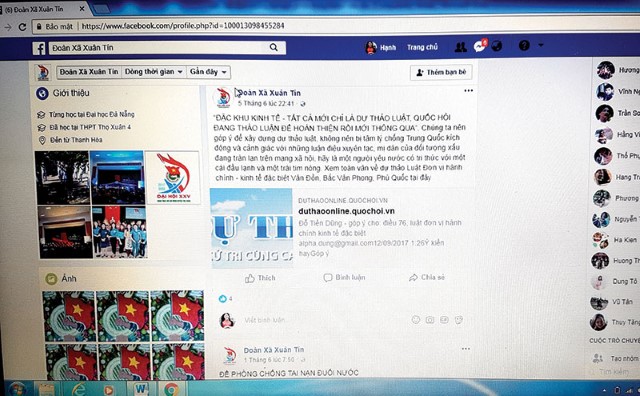Click the search magnifier icon

tap(273, 47)
